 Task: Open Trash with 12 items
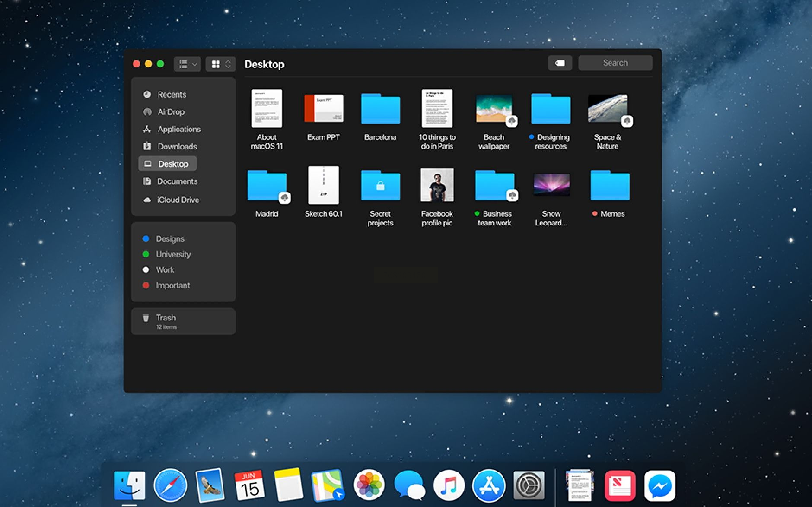(x=166, y=321)
